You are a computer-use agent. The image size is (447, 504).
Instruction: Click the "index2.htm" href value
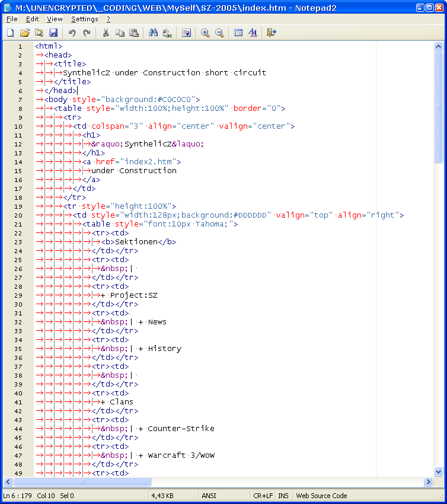pyautogui.click(x=148, y=162)
